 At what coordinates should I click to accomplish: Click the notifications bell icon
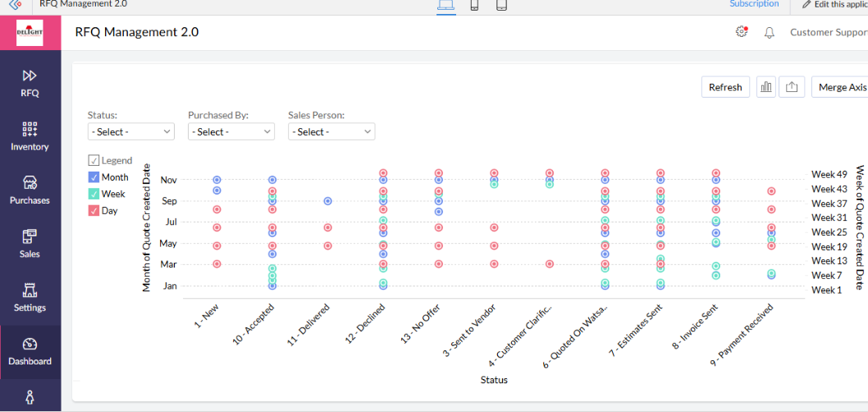click(770, 33)
